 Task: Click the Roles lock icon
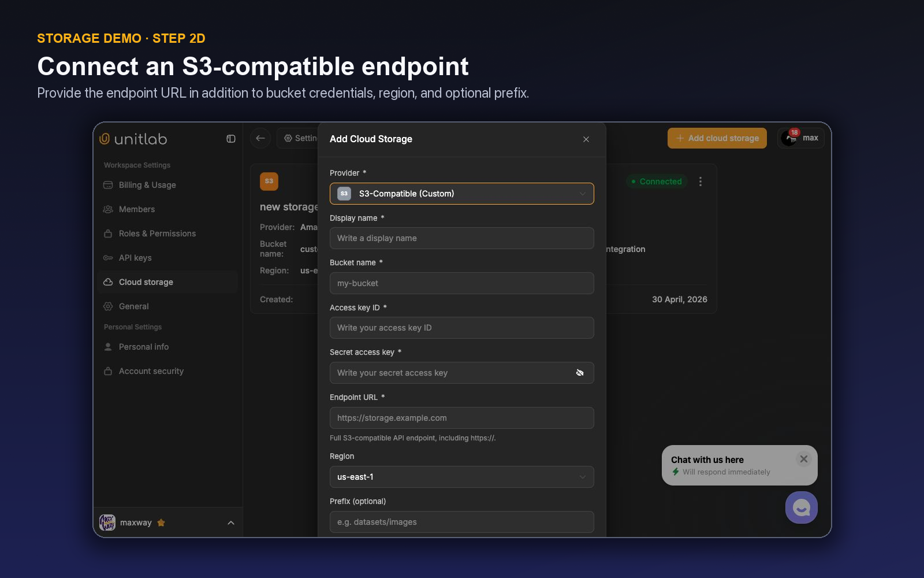pyautogui.click(x=108, y=234)
